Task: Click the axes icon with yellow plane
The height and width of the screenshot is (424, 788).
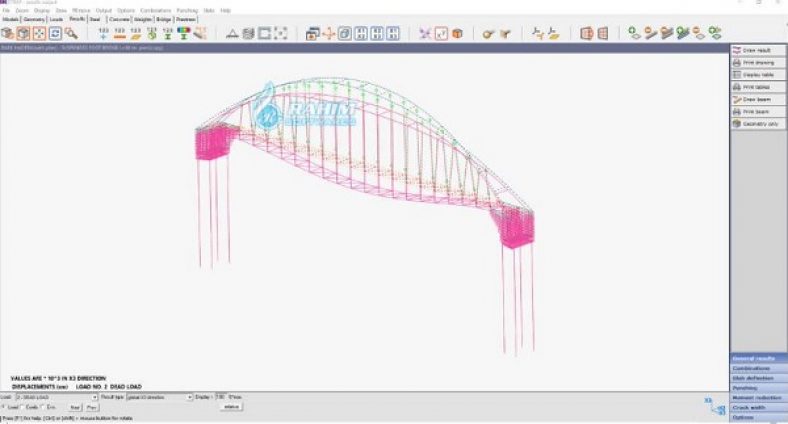Action: pyautogui.click(x=554, y=34)
